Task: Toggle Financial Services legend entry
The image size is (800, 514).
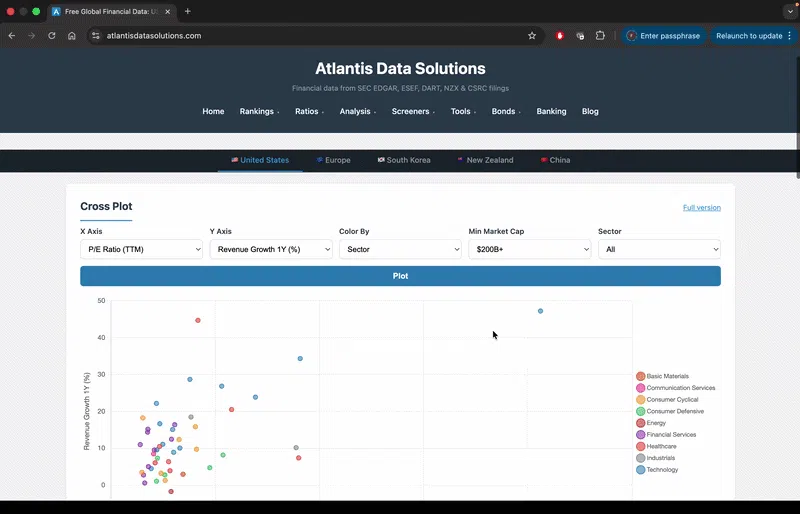Action: (x=666, y=435)
